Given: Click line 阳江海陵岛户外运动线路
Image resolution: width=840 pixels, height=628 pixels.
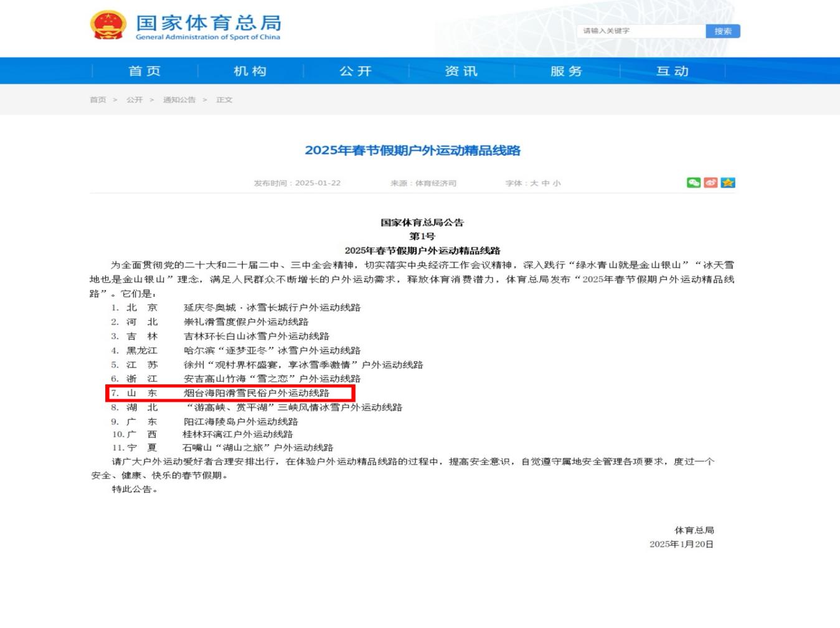Looking at the screenshot, I should click(241, 422).
